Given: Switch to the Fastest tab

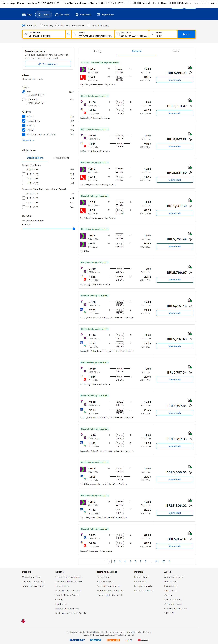Looking at the screenshot, I should coord(176,51).
